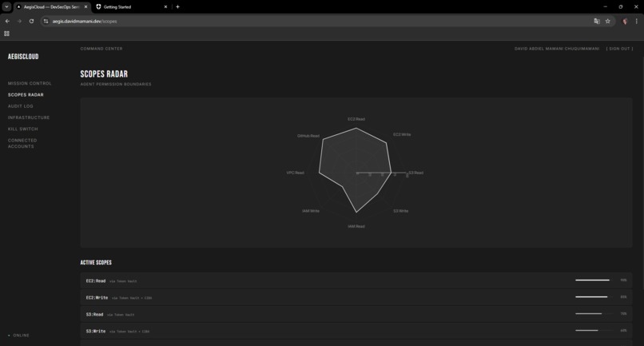
Task: Click the EC2 Write radar axis label
Action: [x=402, y=134]
